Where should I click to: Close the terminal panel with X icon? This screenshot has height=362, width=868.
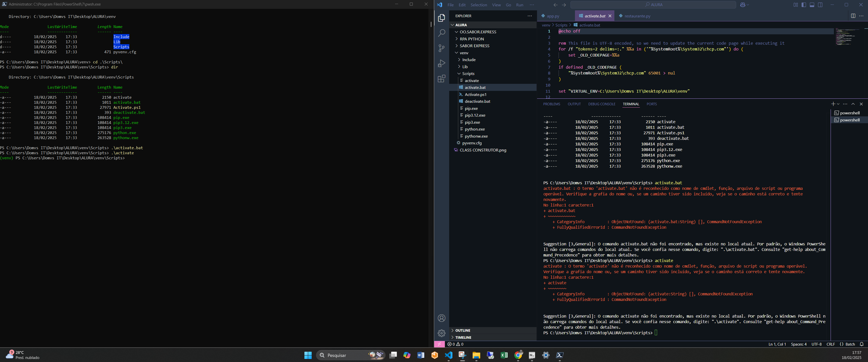861,104
